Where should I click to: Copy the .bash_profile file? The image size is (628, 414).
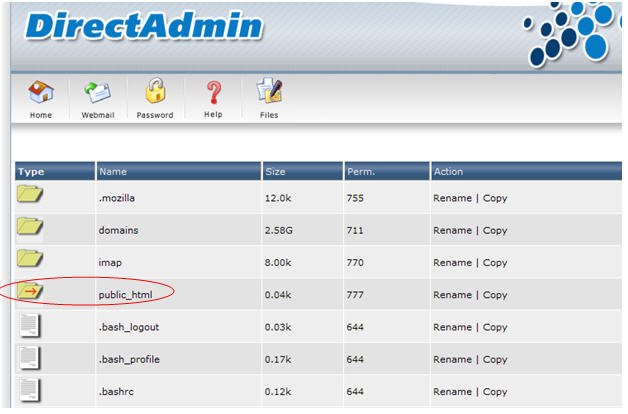pos(495,360)
